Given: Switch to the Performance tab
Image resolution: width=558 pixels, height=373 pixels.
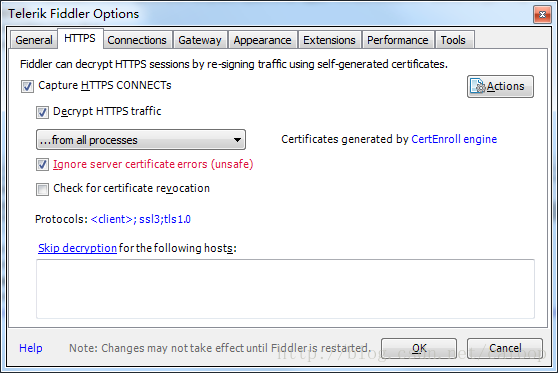Looking at the screenshot, I should [x=398, y=40].
